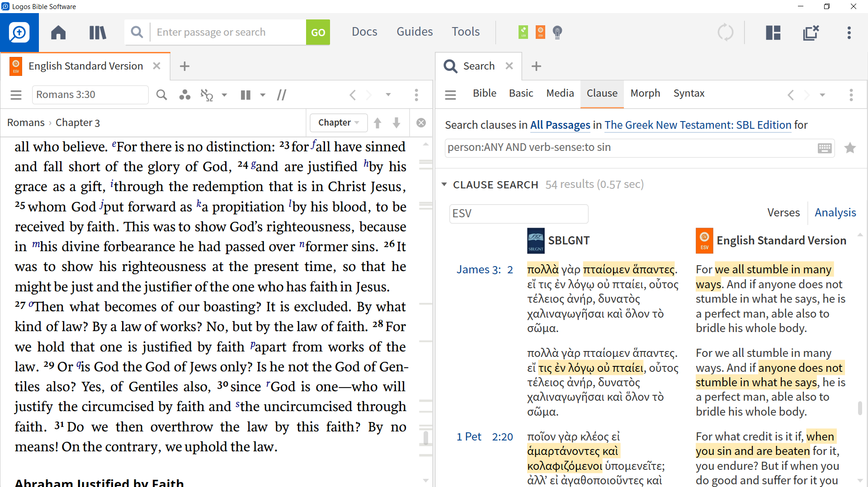This screenshot has height=487, width=868.
Task: Open the green LEB Bible shortcut
Action: pyautogui.click(x=523, y=32)
